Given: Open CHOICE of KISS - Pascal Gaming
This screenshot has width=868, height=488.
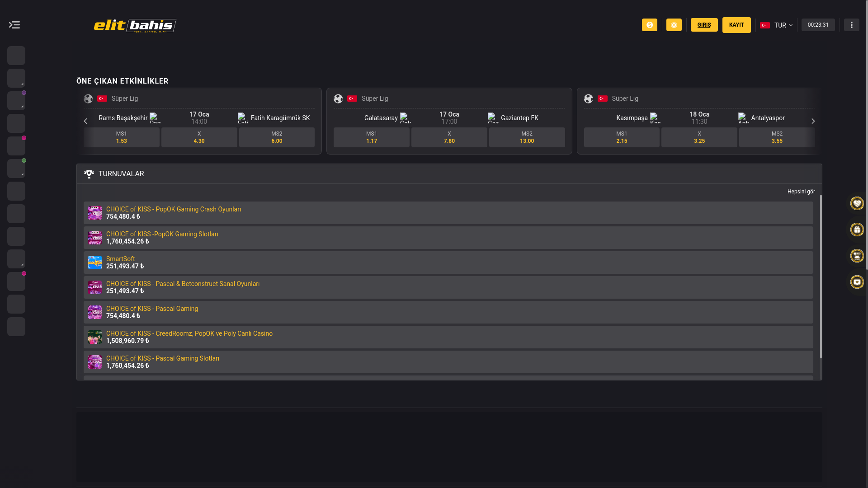Looking at the screenshot, I should coord(448,312).
